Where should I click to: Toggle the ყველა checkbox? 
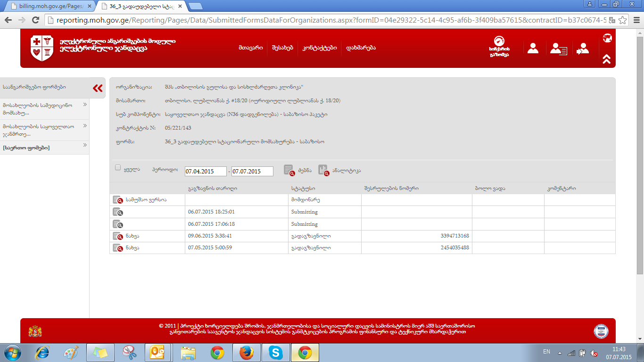click(x=118, y=168)
